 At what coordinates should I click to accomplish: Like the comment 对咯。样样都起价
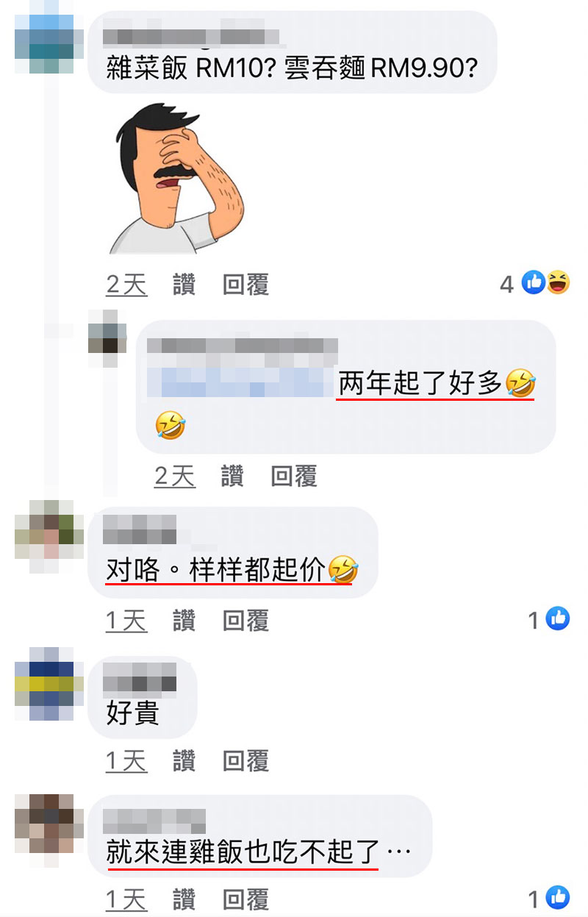[184, 621]
